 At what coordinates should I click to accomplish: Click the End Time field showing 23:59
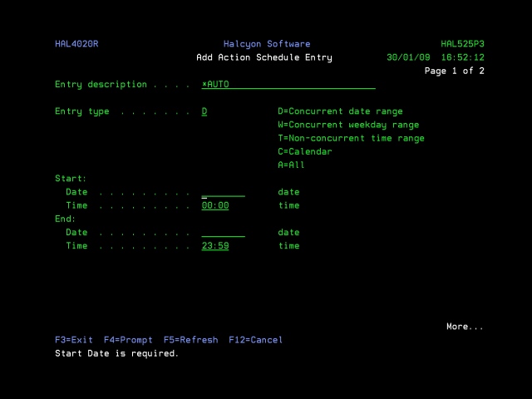[215, 246]
